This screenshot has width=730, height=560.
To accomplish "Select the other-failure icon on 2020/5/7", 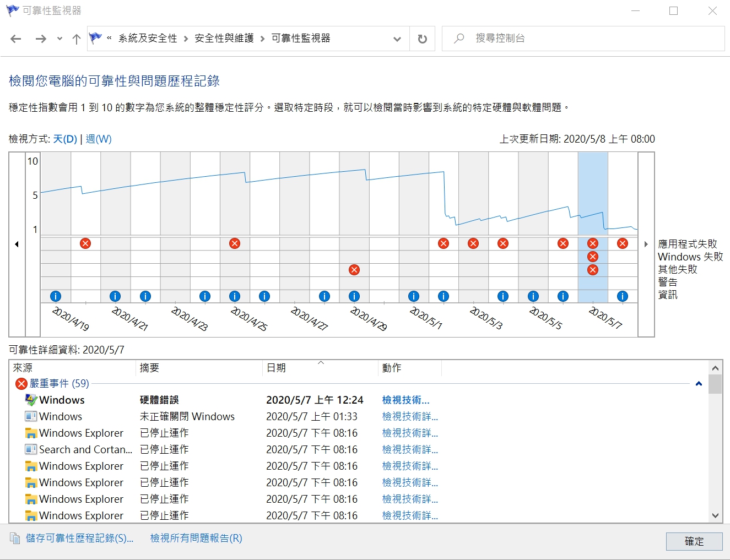I will (x=593, y=270).
